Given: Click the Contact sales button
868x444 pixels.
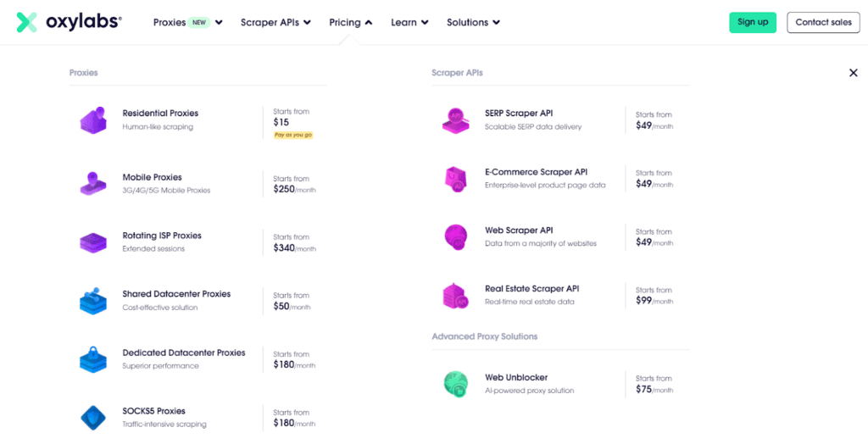Looking at the screenshot, I should click(x=823, y=23).
